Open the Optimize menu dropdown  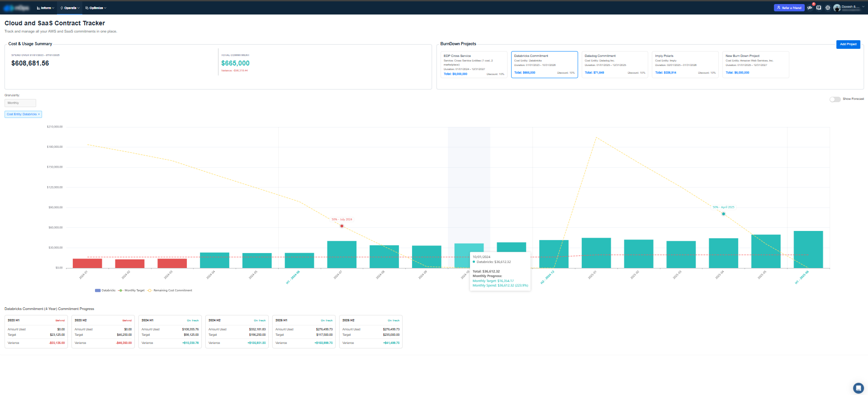[x=95, y=8]
